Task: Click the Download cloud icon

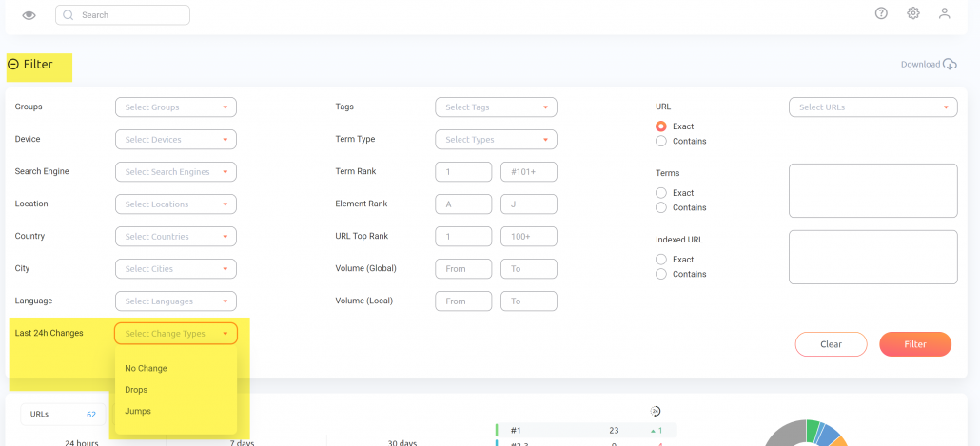Action: click(950, 65)
